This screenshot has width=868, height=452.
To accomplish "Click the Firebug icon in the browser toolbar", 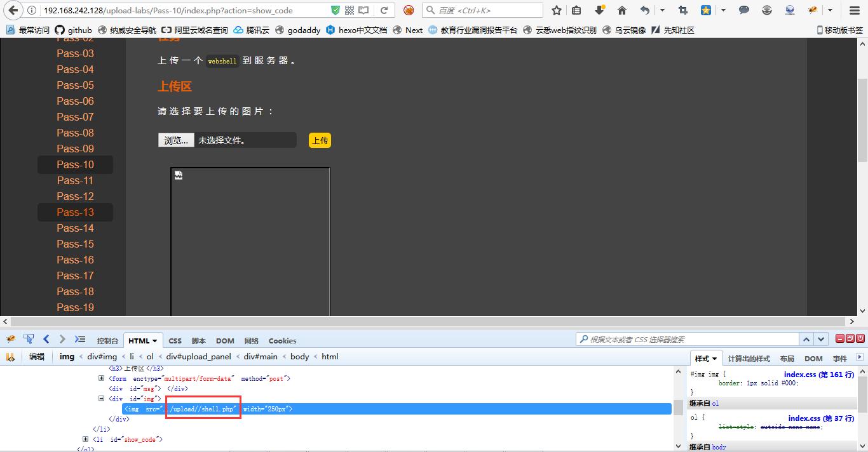I will pyautogui.click(x=812, y=10).
